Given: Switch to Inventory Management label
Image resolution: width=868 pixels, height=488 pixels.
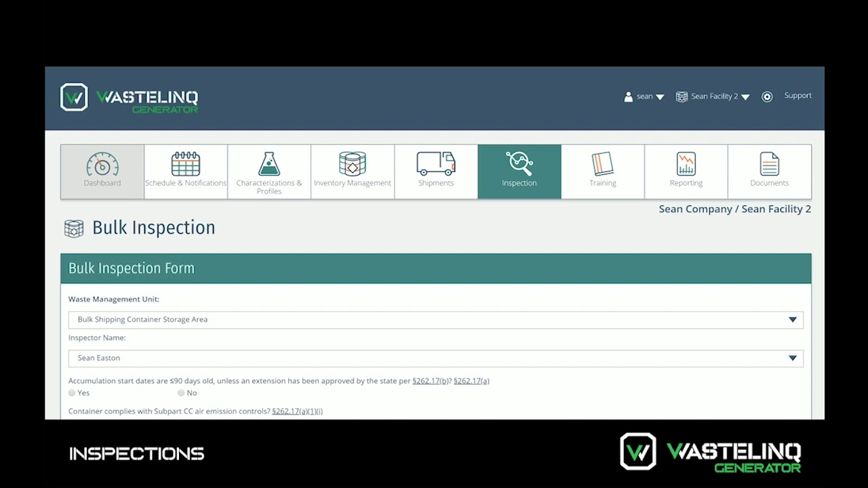Looking at the screenshot, I should click(353, 183).
